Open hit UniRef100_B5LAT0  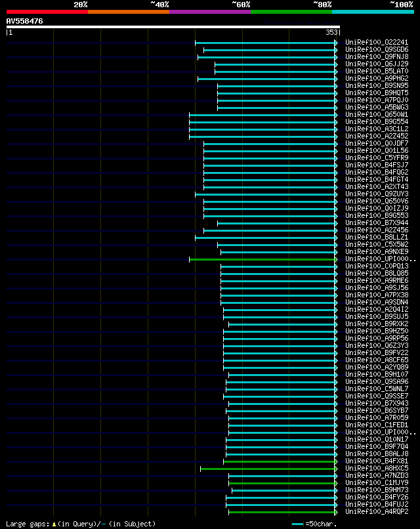[x=377, y=71]
